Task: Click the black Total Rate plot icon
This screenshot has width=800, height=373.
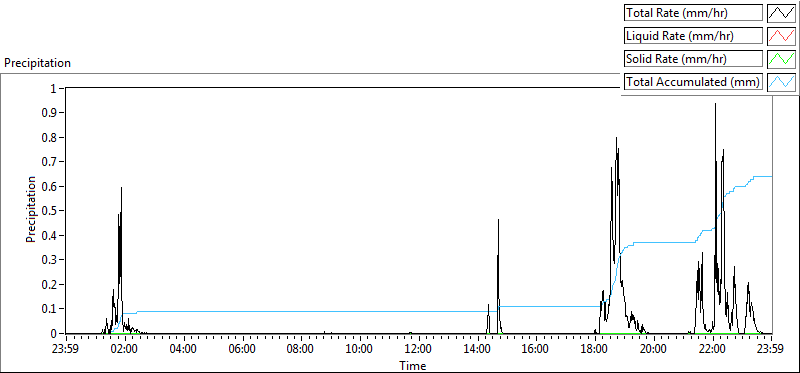Action: [x=782, y=13]
